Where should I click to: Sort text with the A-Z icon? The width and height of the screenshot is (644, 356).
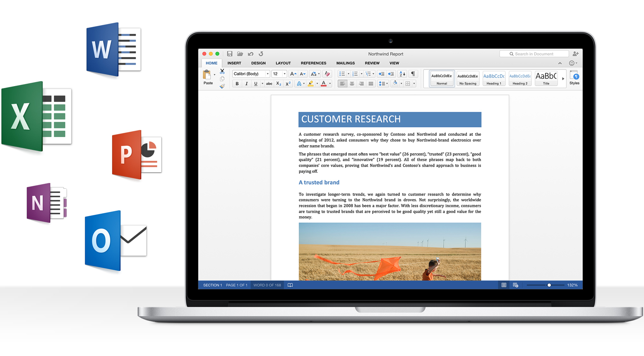(x=402, y=74)
